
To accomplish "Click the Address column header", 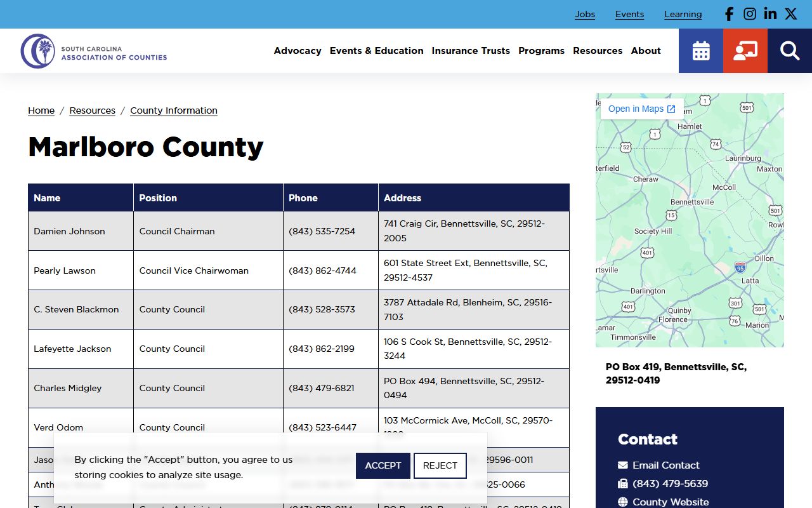I will [474, 197].
